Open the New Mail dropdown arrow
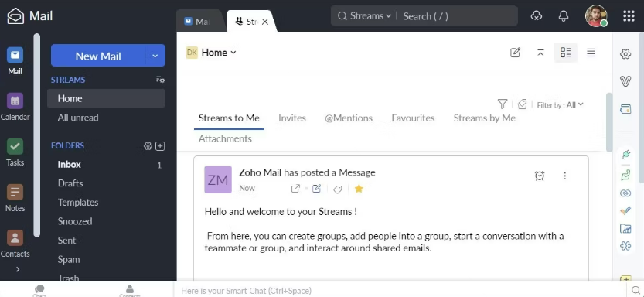Screen dimensions: 644x297 tap(155, 56)
